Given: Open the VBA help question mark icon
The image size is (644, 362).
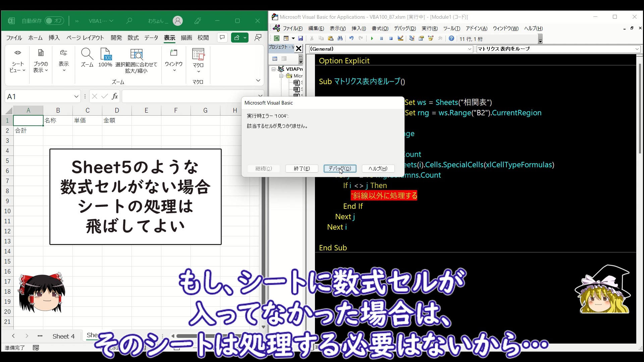Looking at the screenshot, I should click(451, 39).
